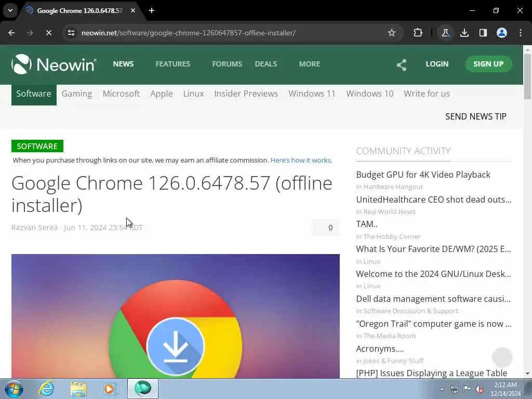
Task: Click the Neowin share icon
Action: (x=402, y=64)
